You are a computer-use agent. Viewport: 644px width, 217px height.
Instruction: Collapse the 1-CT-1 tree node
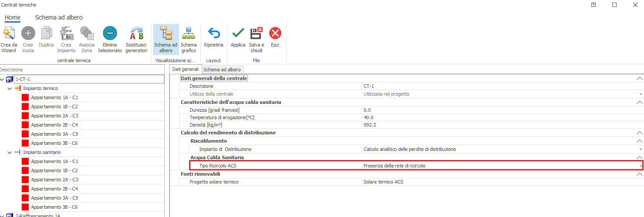tap(3, 80)
